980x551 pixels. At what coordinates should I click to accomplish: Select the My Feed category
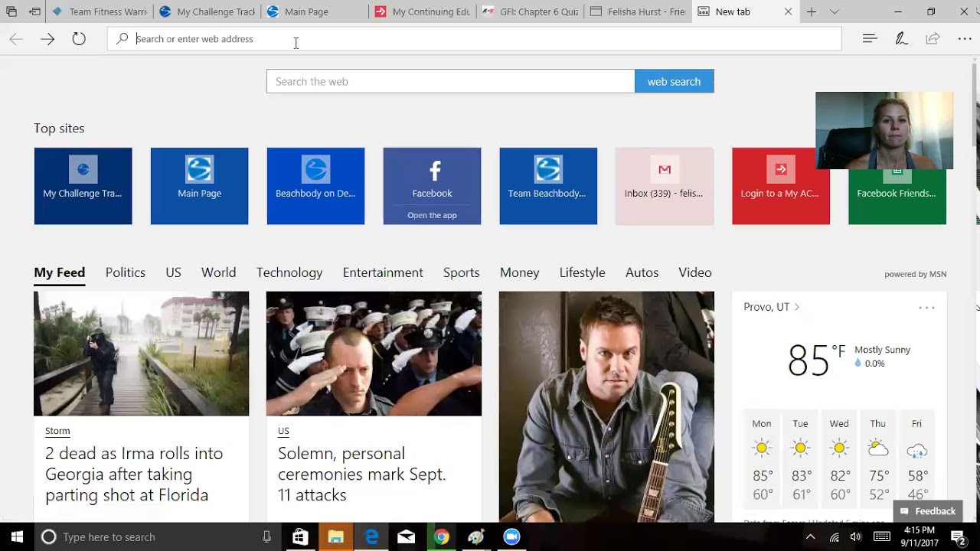(x=59, y=272)
